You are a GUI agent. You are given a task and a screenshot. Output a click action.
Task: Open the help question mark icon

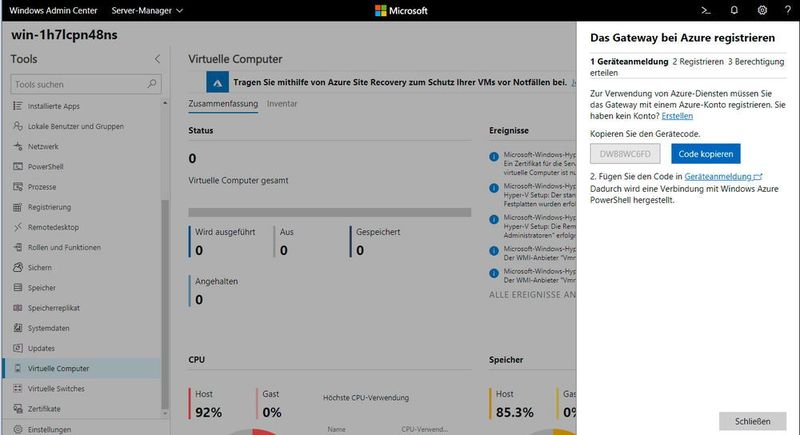point(788,10)
